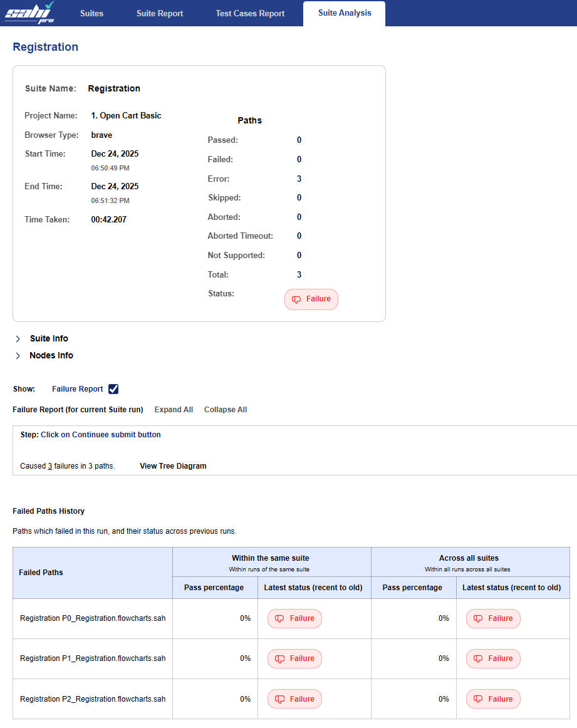This screenshot has height=728, width=577.
Task: Open step 'Click on Continuee submit button'
Action: [100, 435]
